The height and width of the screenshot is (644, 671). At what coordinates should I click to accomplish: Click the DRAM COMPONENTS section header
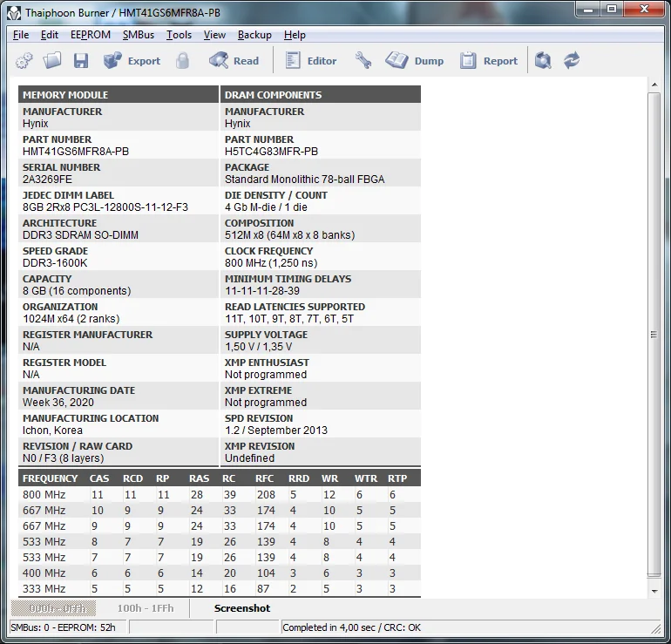click(321, 95)
